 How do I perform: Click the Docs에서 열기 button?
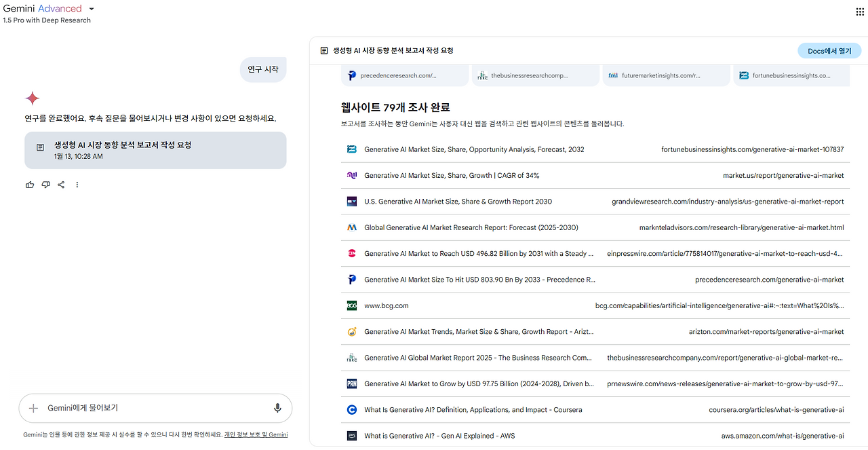[x=829, y=51]
